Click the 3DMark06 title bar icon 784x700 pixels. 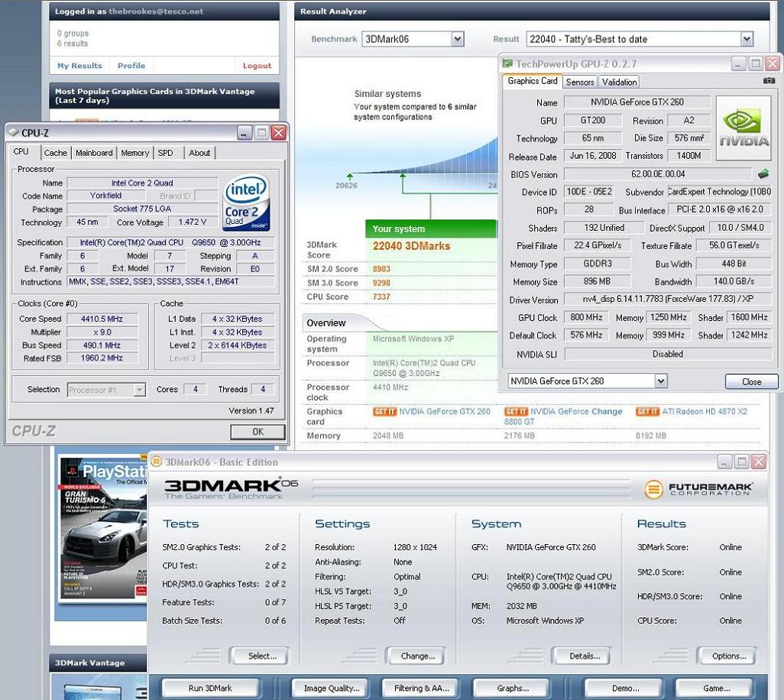(x=156, y=462)
